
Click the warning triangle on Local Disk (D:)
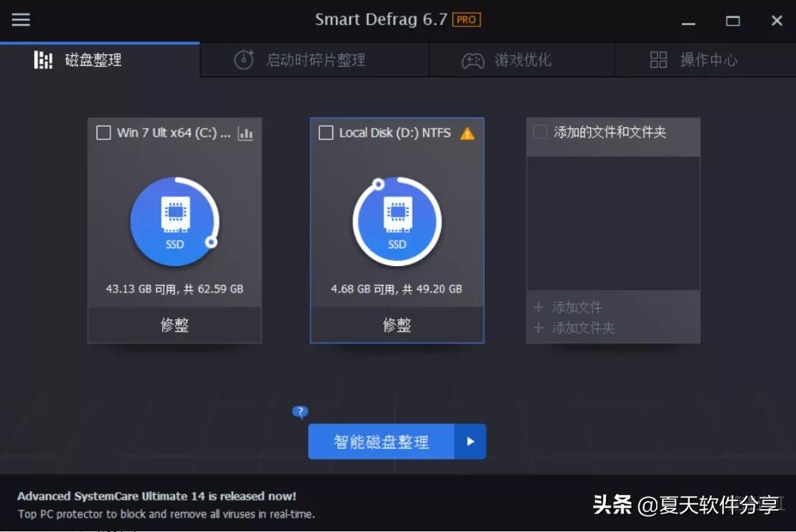pyautogui.click(x=467, y=133)
